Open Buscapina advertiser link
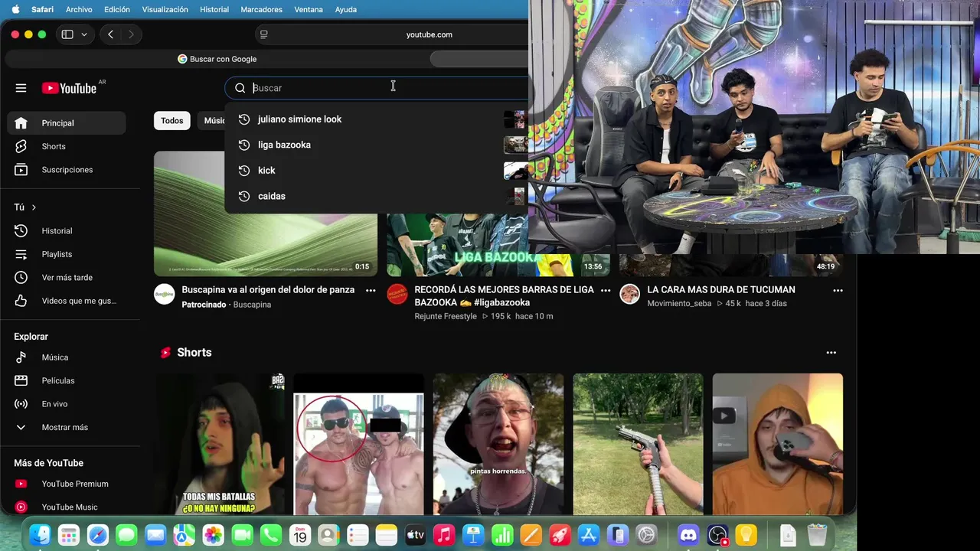 point(252,305)
